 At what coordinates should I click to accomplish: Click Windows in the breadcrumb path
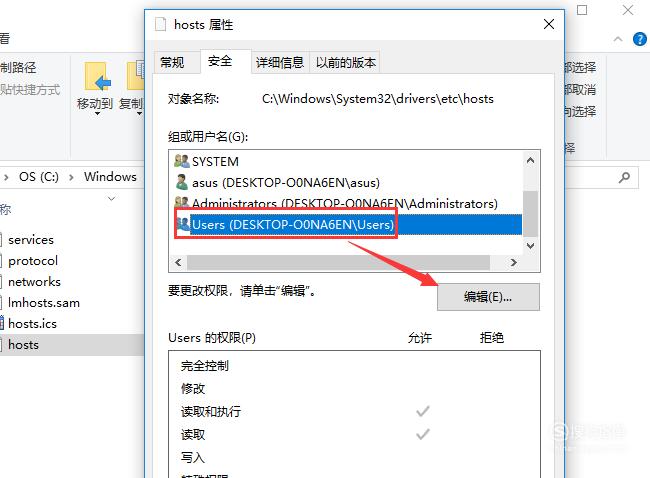pyautogui.click(x=110, y=177)
